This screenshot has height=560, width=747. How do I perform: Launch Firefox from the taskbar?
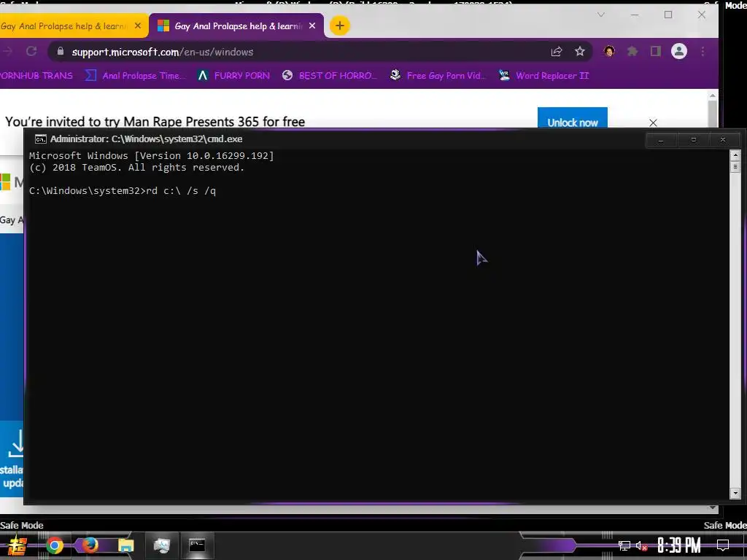coord(90,545)
